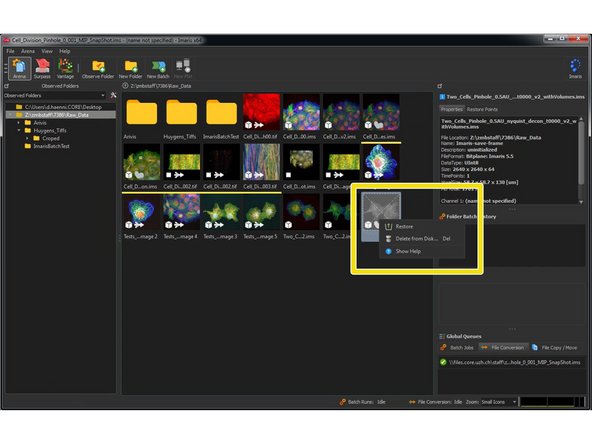Image resolution: width=592 pixels, height=444 pixels.
Task: Click the Observe Folder toolbar button
Action: tap(98, 68)
